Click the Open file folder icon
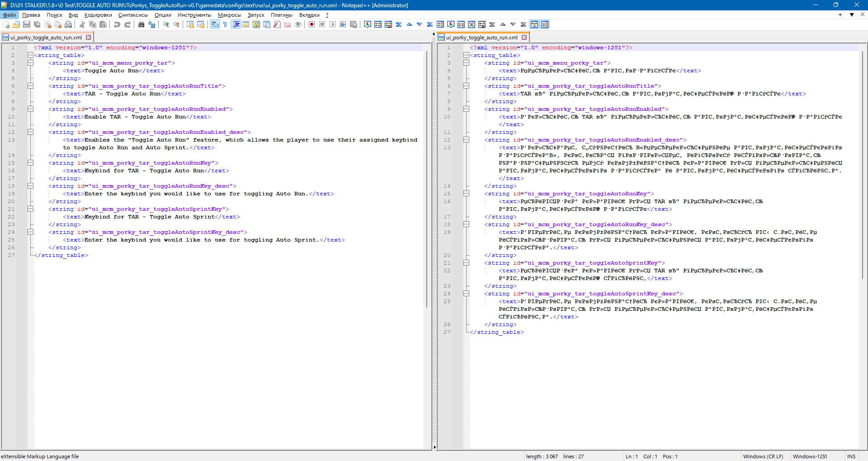The image size is (868, 461). coord(16,24)
